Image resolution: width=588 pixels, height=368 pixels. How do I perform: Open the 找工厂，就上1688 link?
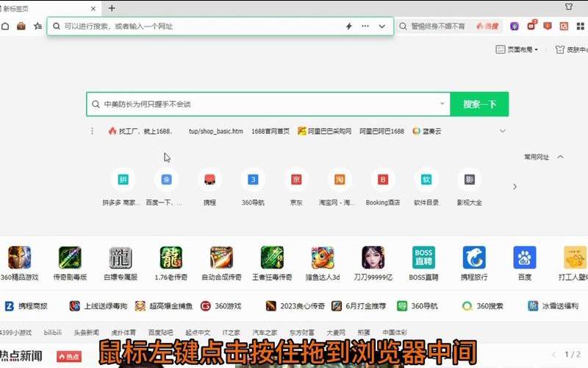[x=140, y=131]
